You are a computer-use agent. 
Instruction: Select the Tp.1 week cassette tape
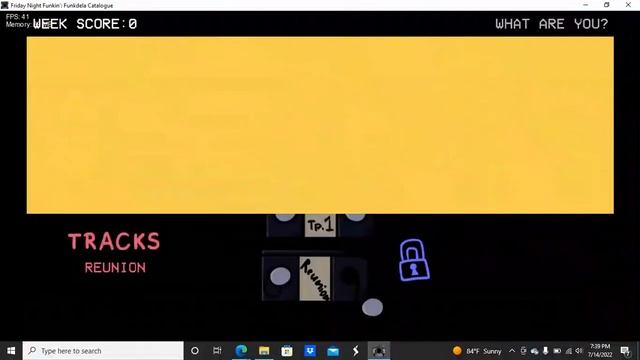pos(320,225)
